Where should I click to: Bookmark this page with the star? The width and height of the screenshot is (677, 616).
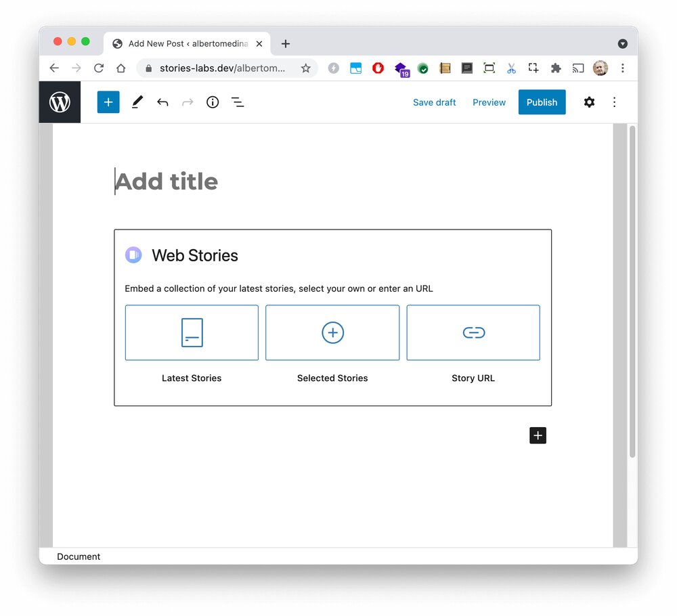point(306,68)
